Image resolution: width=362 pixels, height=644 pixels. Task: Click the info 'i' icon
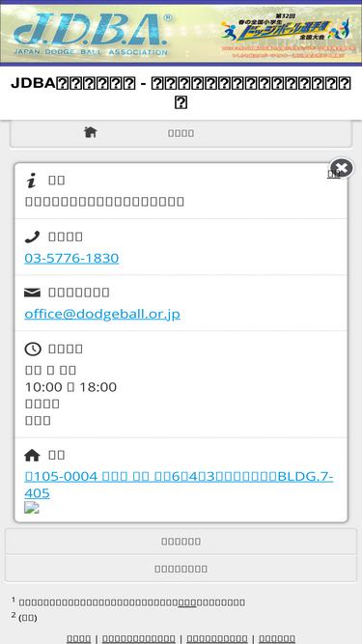click(x=31, y=181)
